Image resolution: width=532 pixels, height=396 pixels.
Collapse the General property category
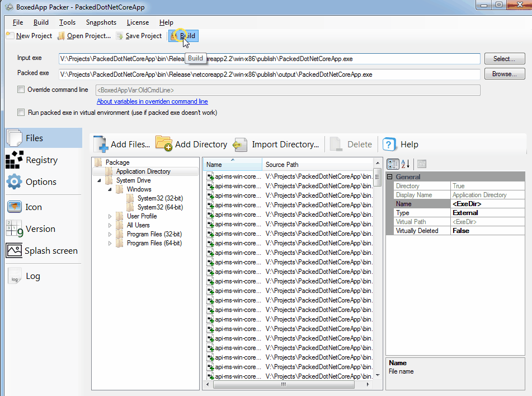tap(389, 176)
